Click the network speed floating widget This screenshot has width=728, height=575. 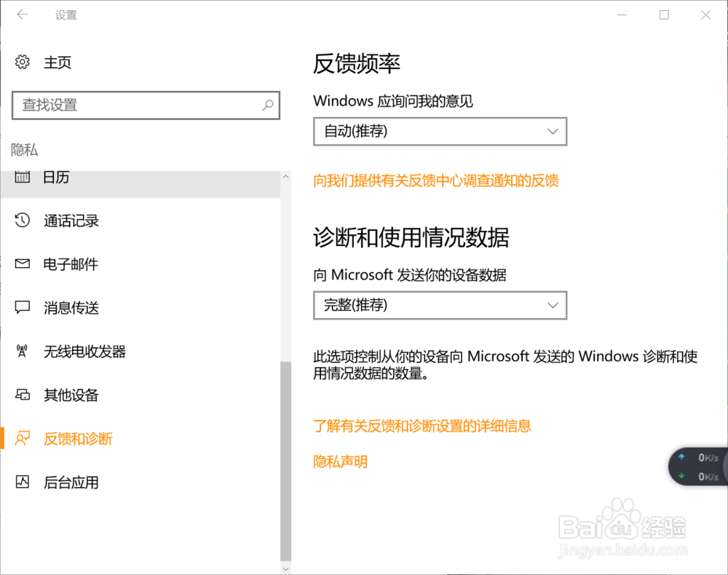click(x=698, y=467)
